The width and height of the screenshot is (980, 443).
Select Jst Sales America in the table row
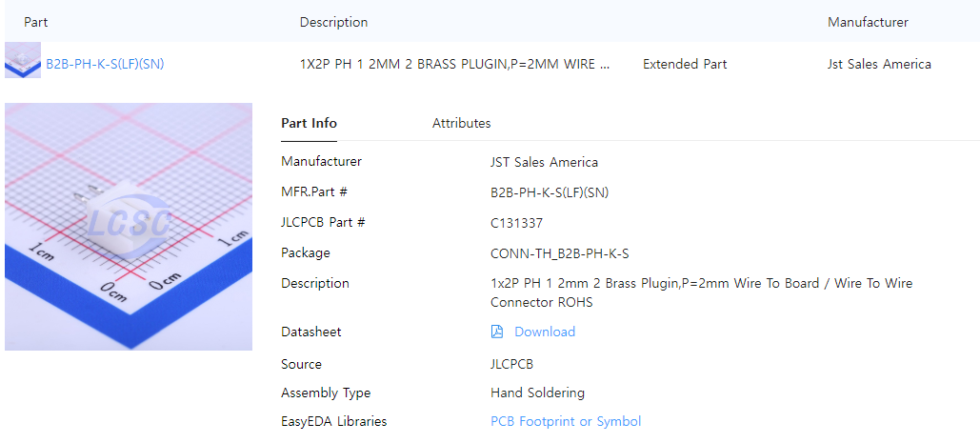pos(879,64)
